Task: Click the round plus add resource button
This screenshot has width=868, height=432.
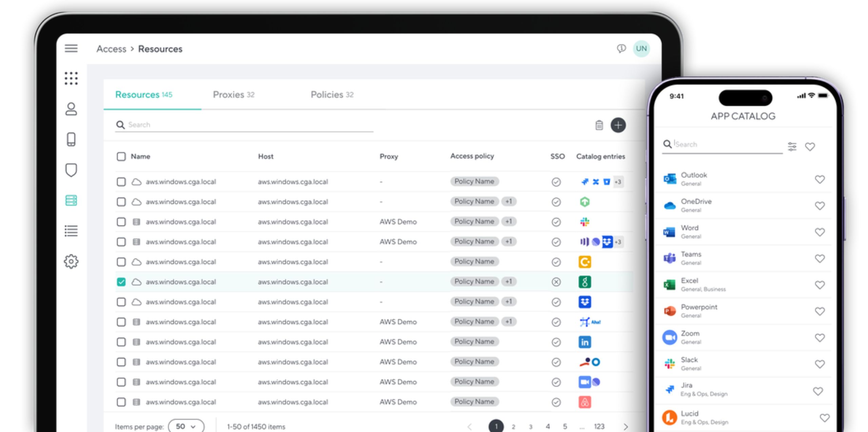Action: (x=618, y=125)
